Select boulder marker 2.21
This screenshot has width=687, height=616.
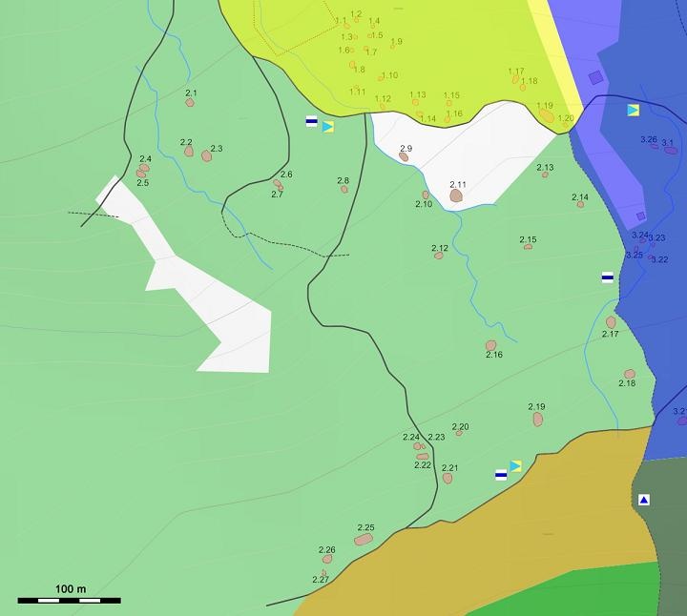tap(448, 478)
